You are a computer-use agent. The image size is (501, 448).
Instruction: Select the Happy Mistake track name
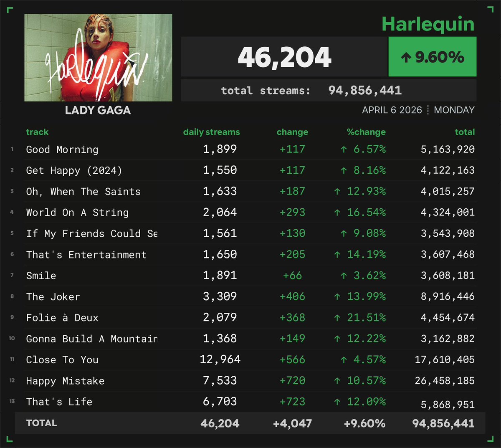click(x=65, y=381)
